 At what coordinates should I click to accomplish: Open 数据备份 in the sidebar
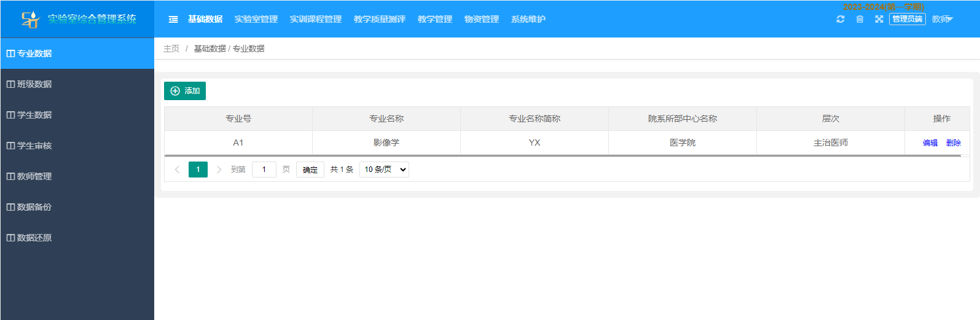tap(34, 207)
